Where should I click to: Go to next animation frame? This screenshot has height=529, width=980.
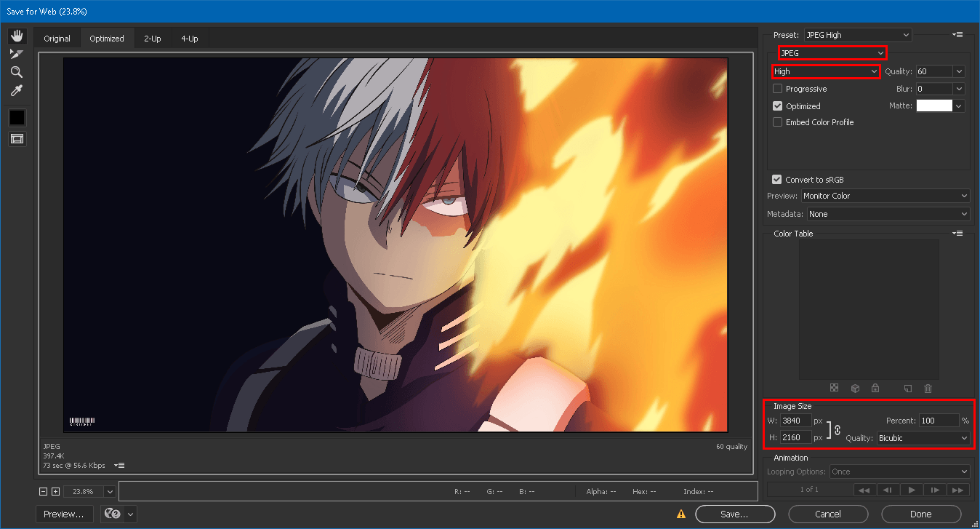click(x=935, y=490)
